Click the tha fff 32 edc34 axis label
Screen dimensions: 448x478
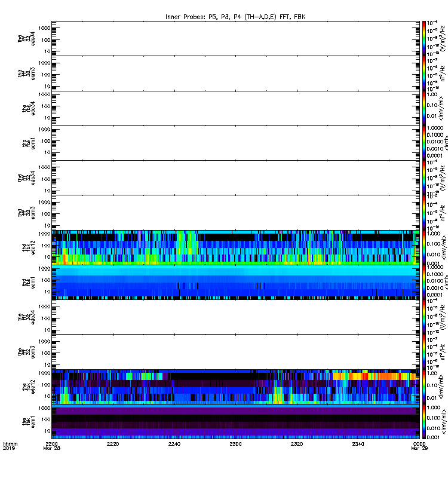pos(26,38)
